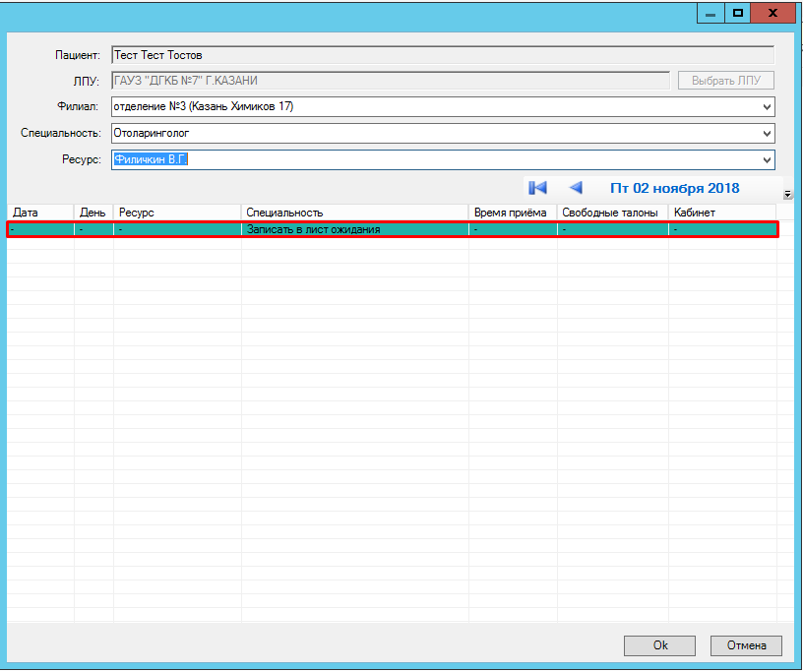Maximize the appointment window

(737, 14)
